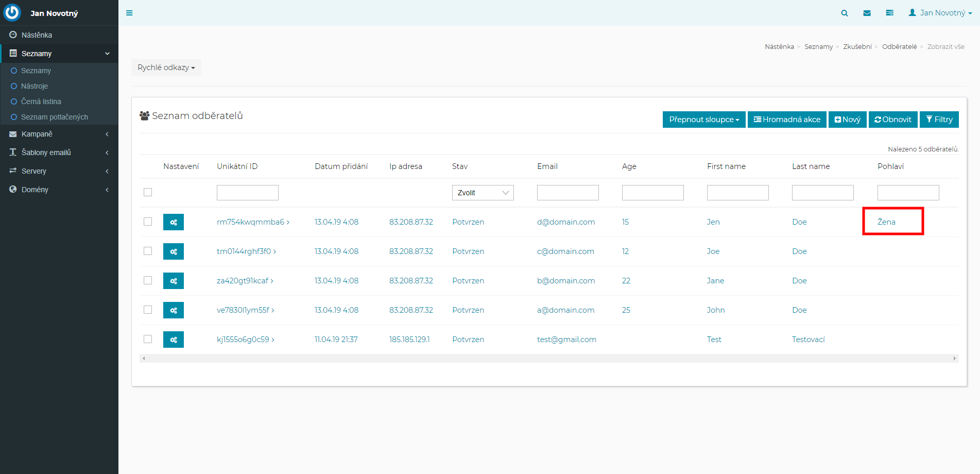Open settings gear for subscriber kj1555o6g0c59

coord(174,340)
